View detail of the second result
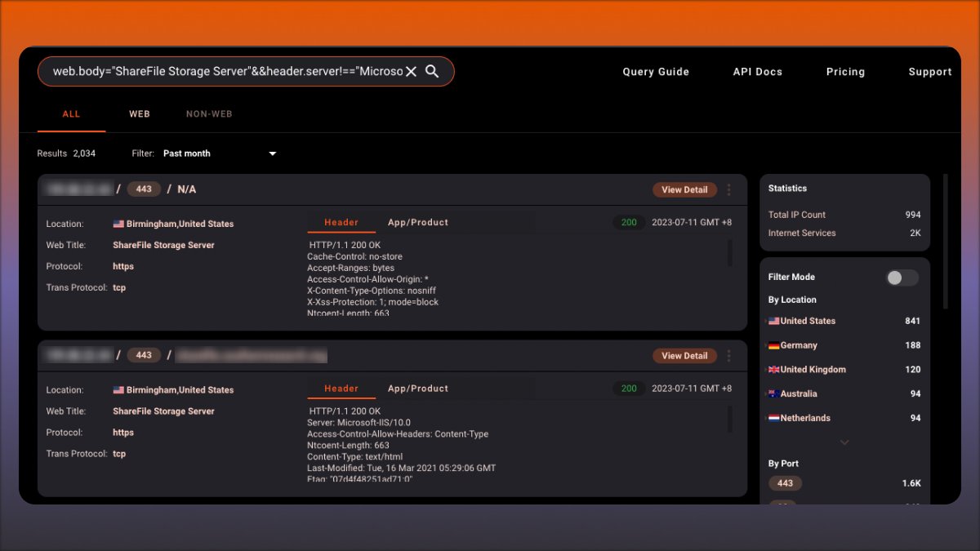The width and height of the screenshot is (980, 551). coord(684,356)
